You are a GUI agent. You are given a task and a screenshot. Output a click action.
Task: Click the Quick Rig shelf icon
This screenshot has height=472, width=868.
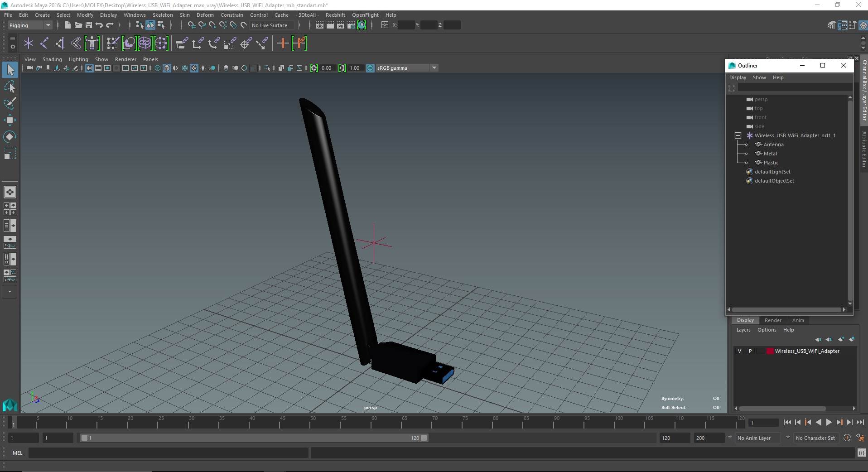tap(92, 43)
